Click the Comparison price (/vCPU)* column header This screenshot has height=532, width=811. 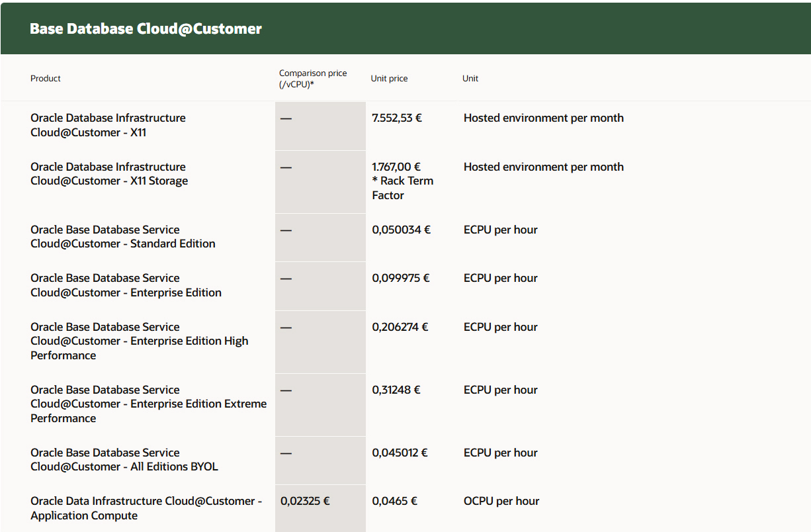click(313, 78)
